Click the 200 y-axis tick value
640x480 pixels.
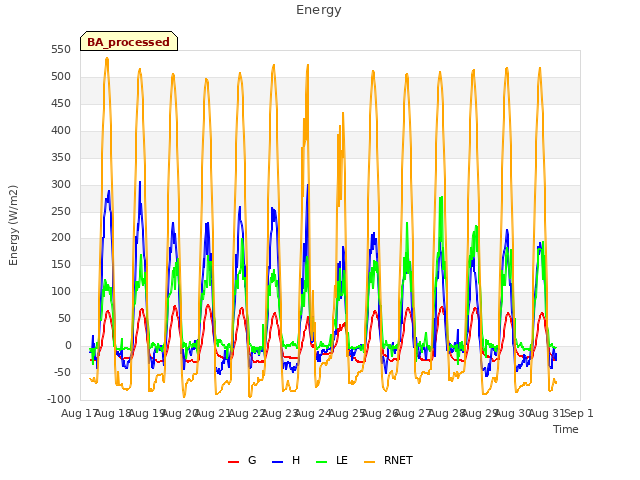coord(61,238)
